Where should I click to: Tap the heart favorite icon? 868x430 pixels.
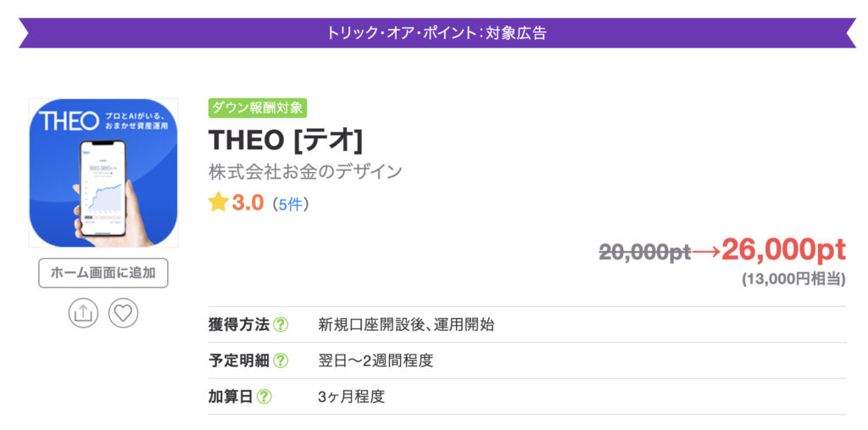point(124,313)
